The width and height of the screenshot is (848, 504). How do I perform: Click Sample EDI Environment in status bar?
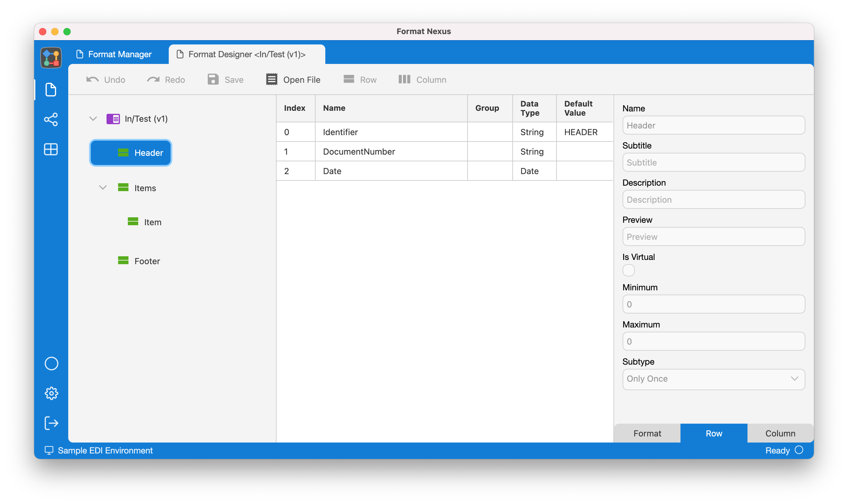(x=105, y=450)
